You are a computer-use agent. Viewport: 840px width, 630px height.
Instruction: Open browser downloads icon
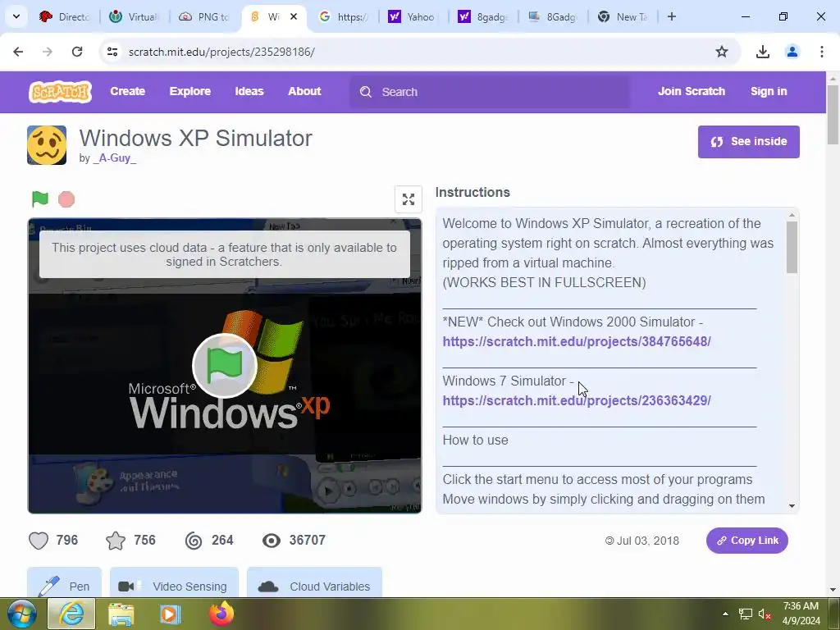[762, 52]
